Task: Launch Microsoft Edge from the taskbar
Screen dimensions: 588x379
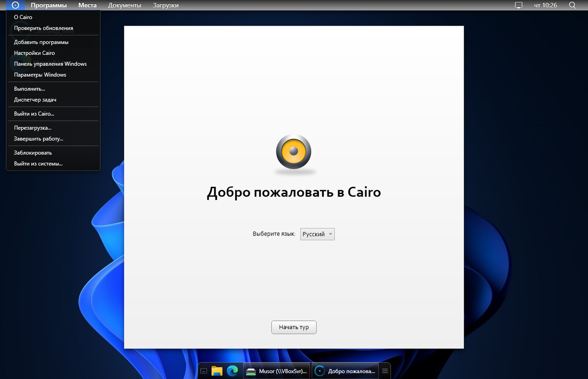Action: coord(232,371)
